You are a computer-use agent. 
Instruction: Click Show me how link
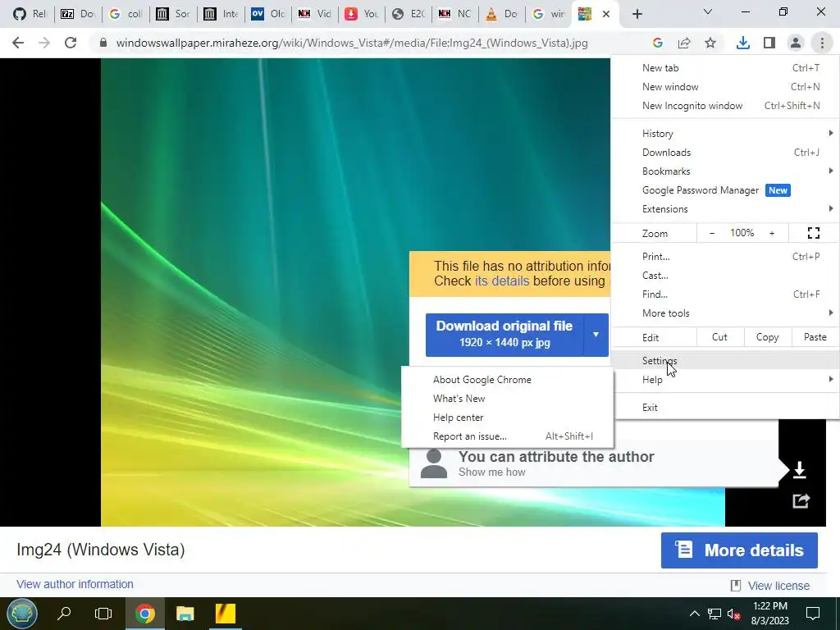point(492,472)
